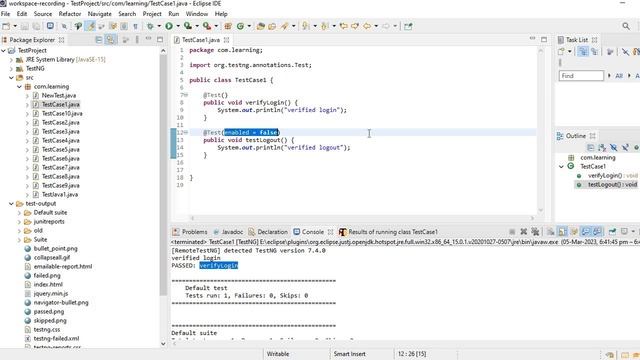Switch to the Problems tab
Screen dimensions: 640x360
click(190, 232)
